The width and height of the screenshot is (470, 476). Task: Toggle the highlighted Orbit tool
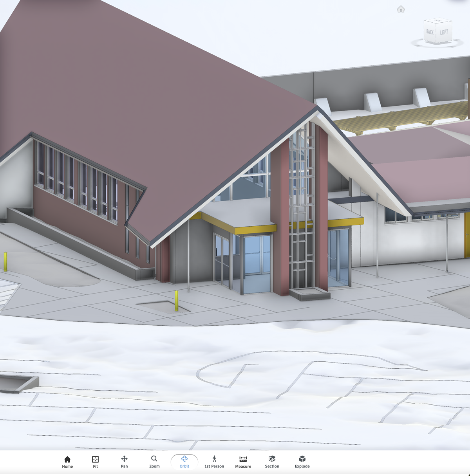click(x=184, y=462)
